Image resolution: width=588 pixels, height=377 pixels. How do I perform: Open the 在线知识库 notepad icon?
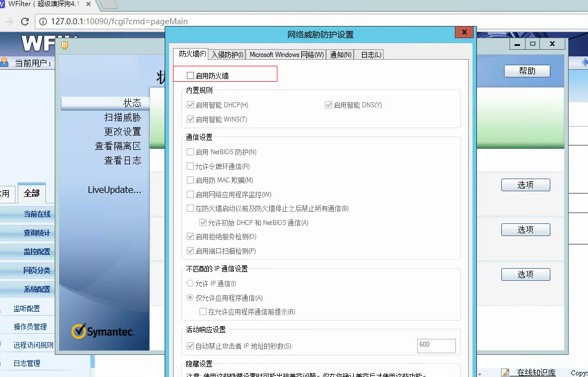505,373
